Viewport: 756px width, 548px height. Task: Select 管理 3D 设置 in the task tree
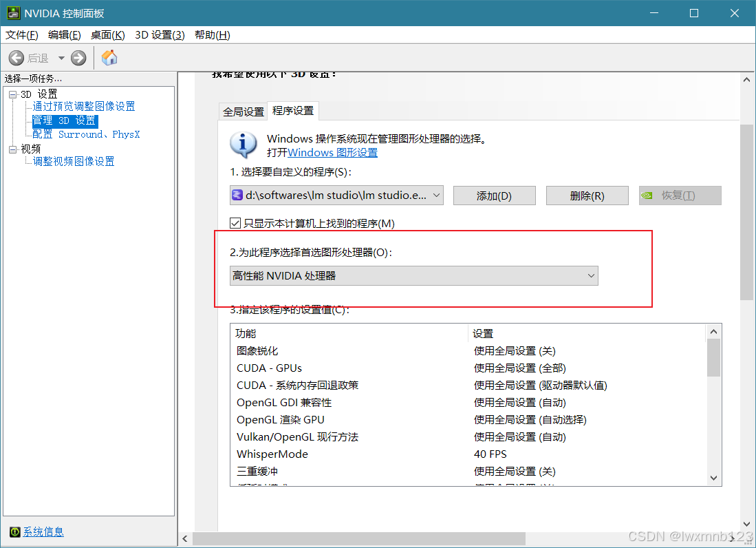pos(65,120)
